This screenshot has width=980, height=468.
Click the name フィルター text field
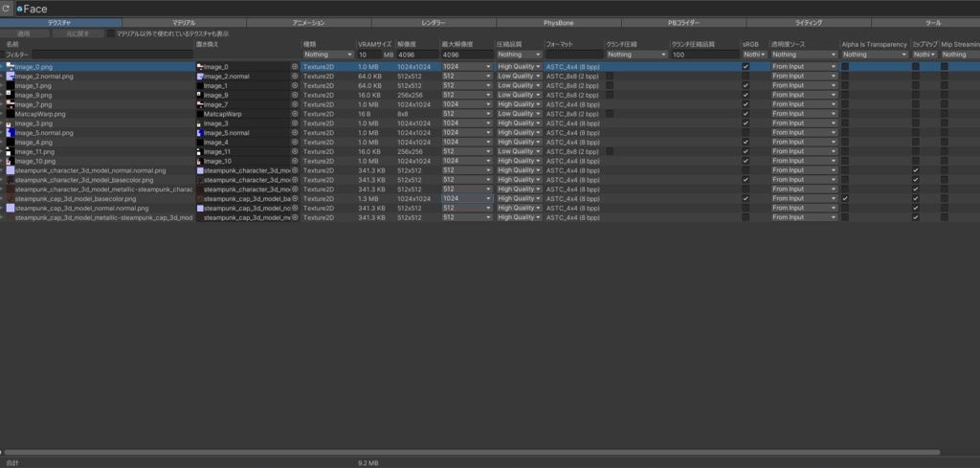coord(113,55)
